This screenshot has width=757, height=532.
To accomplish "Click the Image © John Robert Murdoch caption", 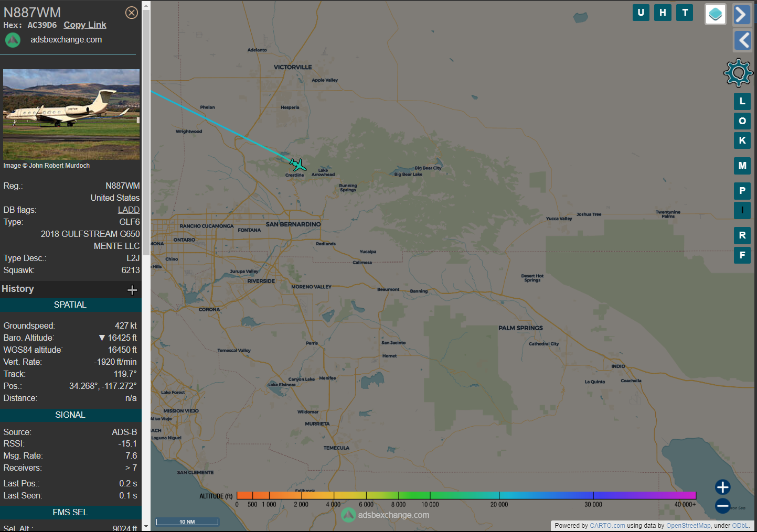I will [x=47, y=166].
